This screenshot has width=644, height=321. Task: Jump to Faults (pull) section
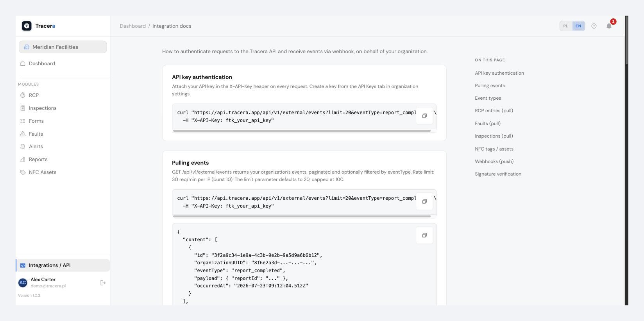pyautogui.click(x=488, y=124)
